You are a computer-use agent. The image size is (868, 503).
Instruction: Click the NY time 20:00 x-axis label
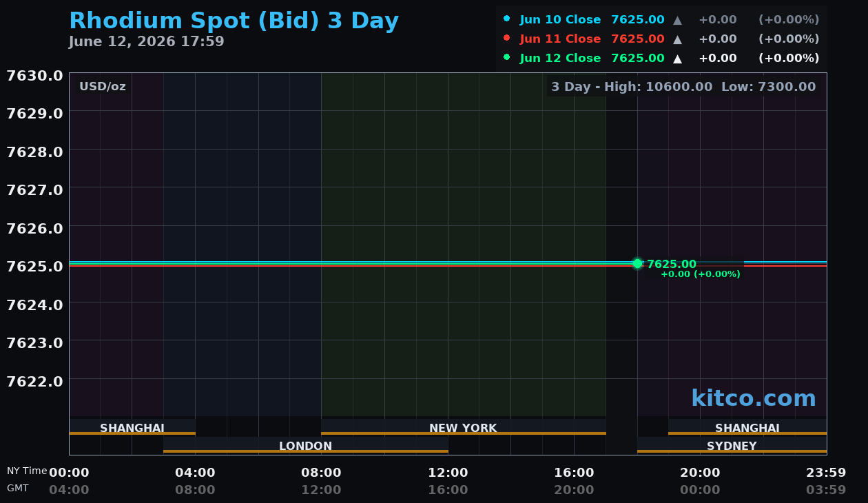pos(700,473)
